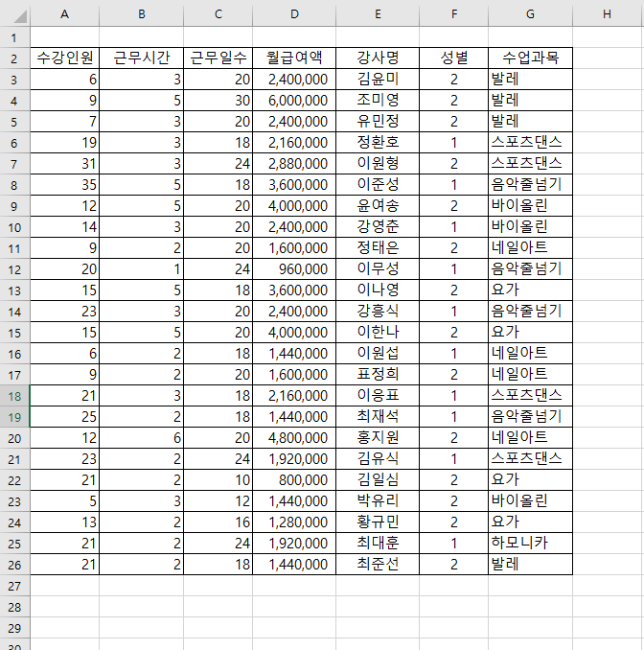This screenshot has width=644, height=650.
Task: Click the 수강인원 header cell
Action: point(64,58)
